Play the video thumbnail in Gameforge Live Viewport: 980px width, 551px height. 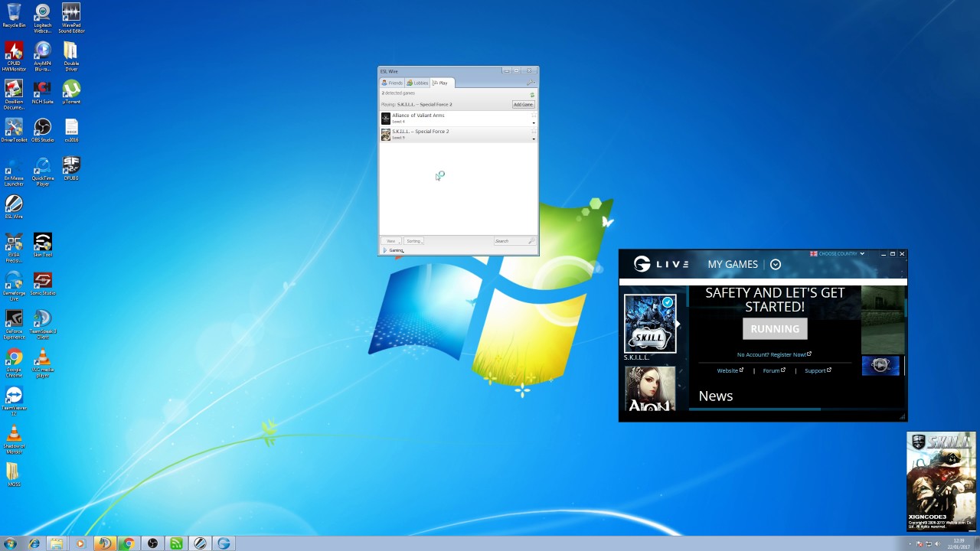[x=880, y=365]
